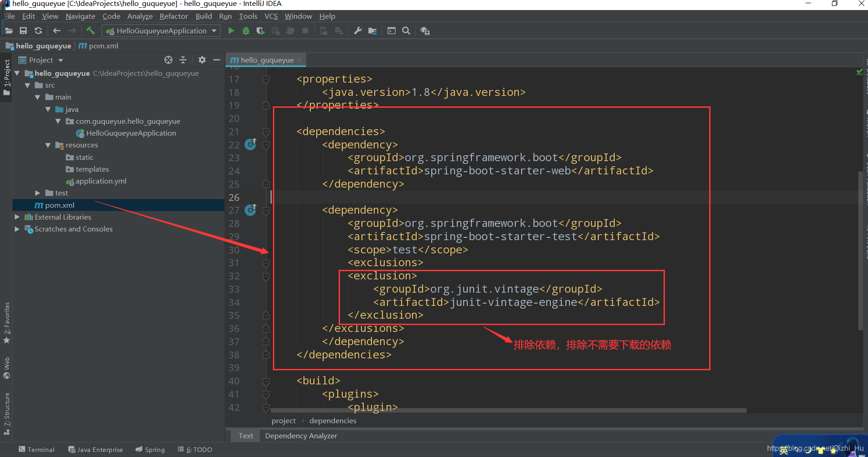Collapse the main folder
868x457 pixels.
(x=37, y=97)
